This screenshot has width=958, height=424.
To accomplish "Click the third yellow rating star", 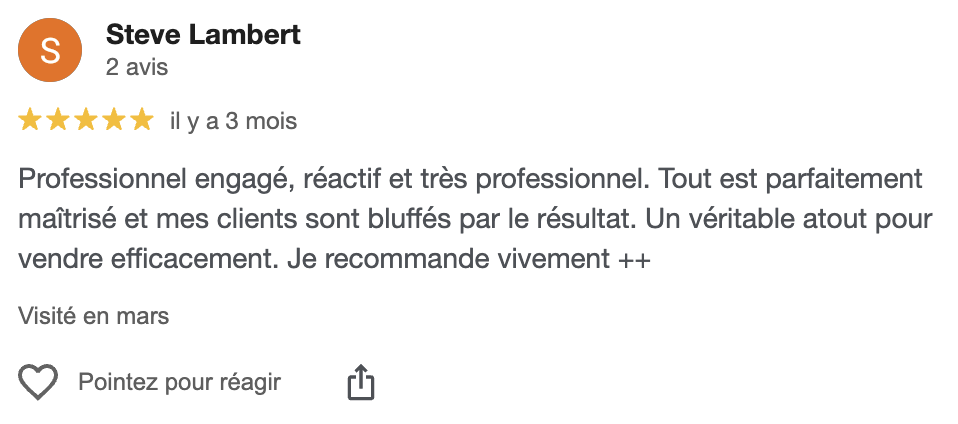I will 86,120.
